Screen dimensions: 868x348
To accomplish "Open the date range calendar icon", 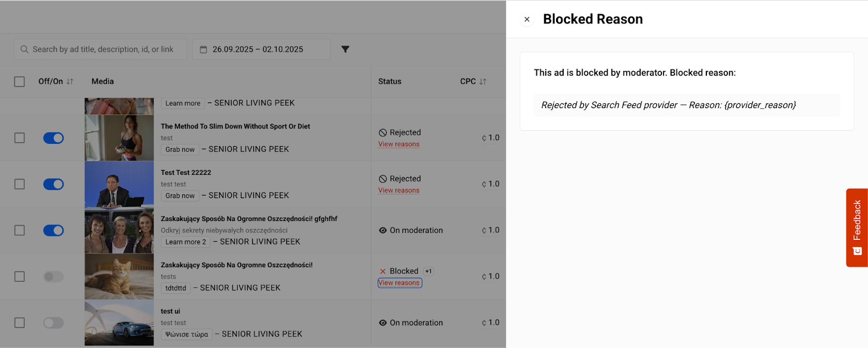I will pos(203,49).
